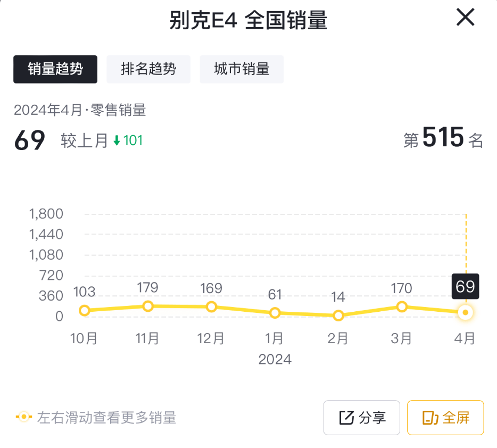Click the 第515名 ranking text
This screenshot has width=497, height=448.
click(x=443, y=139)
